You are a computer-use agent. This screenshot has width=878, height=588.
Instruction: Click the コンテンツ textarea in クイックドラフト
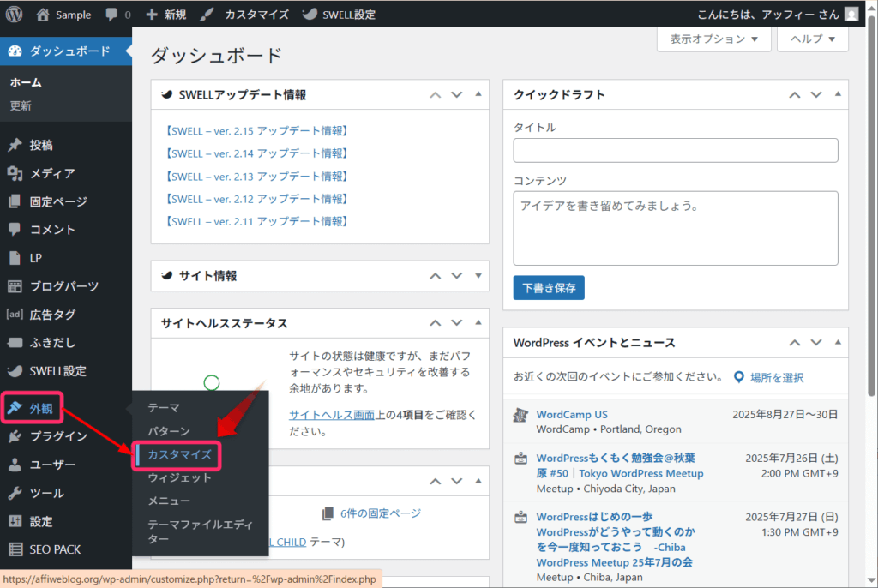pos(676,229)
